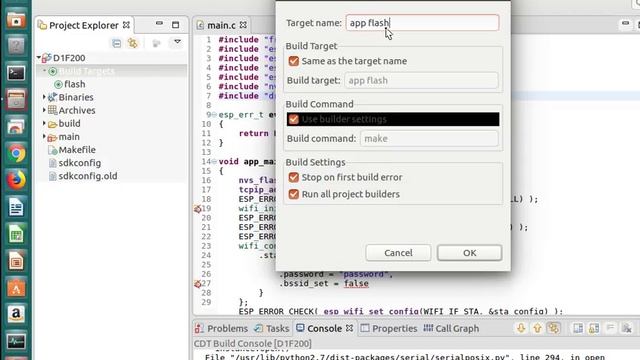Launch Firefox from the dock

(16, 180)
